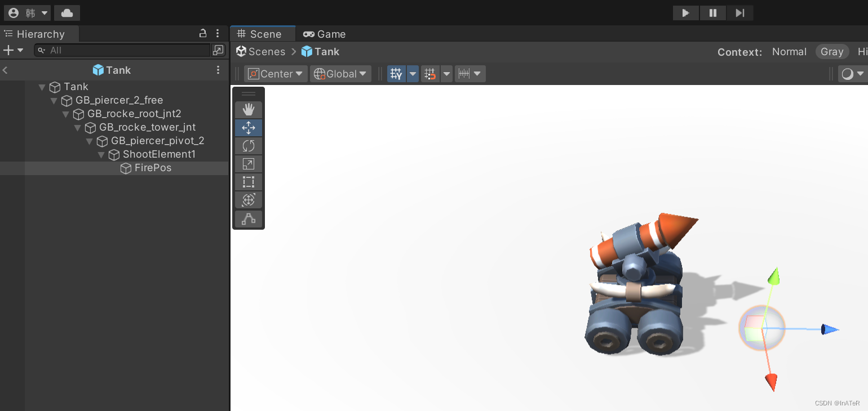
Task: Set prefab context display to Gray
Action: click(832, 51)
